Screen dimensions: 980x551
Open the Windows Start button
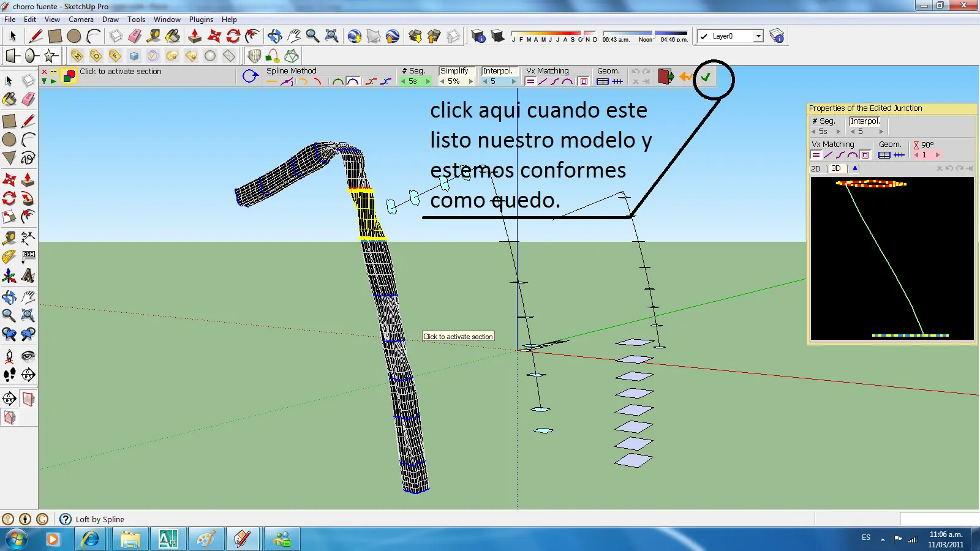click(17, 539)
